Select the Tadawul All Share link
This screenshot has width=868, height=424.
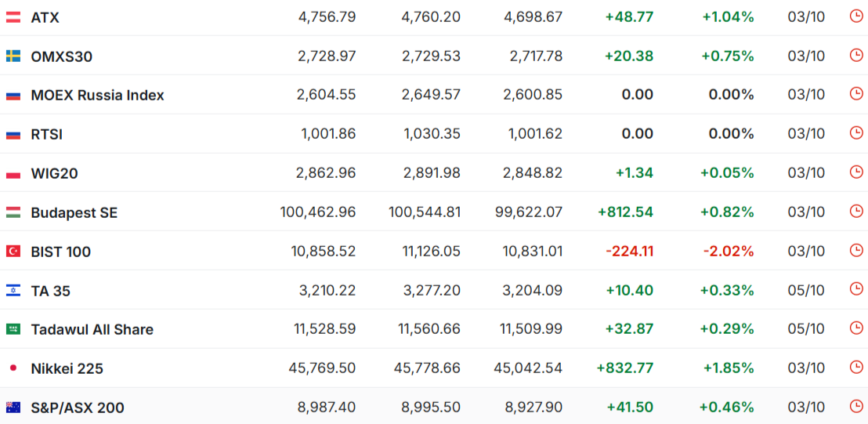[x=92, y=330]
